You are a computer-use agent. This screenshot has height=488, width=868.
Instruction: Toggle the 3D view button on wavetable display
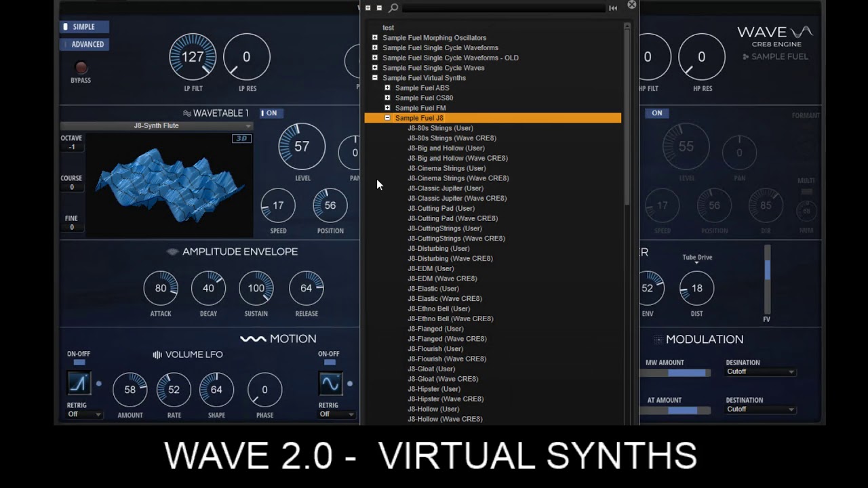click(241, 138)
